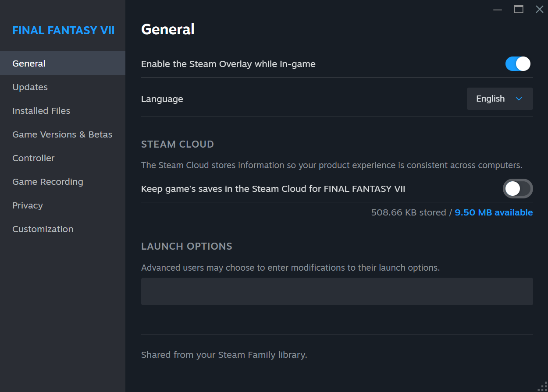Select the General tab in sidebar

click(x=63, y=64)
